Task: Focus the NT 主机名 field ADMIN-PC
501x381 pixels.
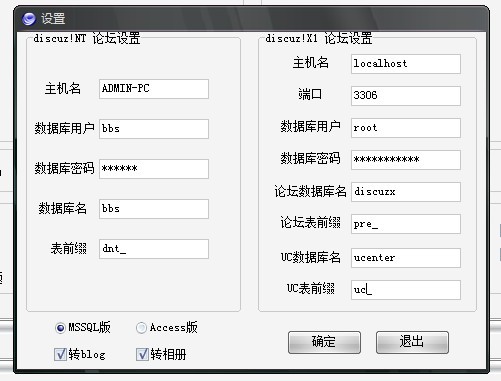Action: tap(154, 89)
